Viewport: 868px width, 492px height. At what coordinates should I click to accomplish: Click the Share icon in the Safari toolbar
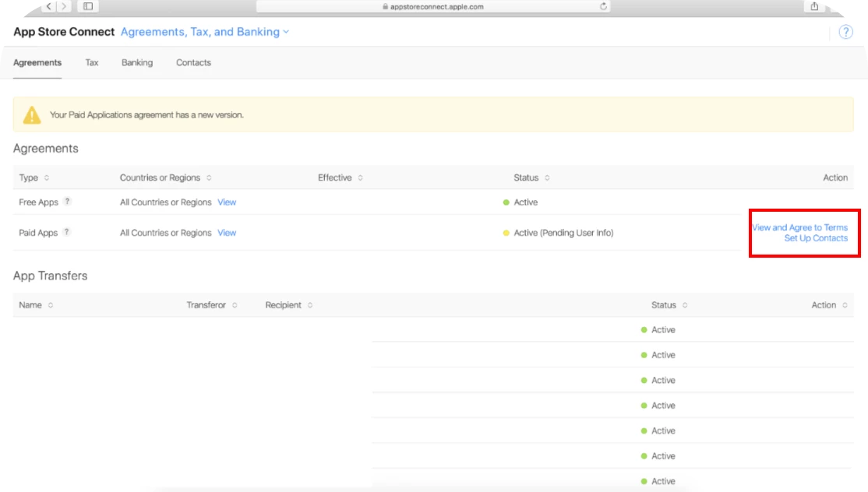[814, 6]
